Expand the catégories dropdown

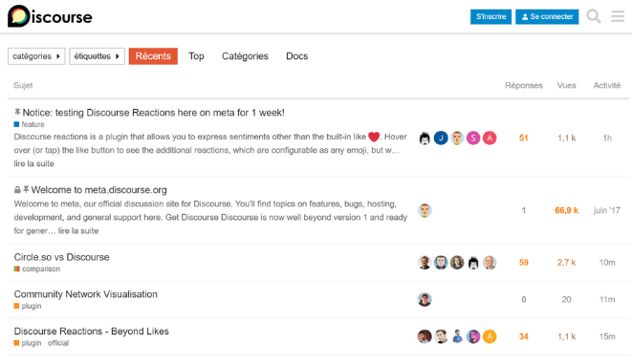36,56
